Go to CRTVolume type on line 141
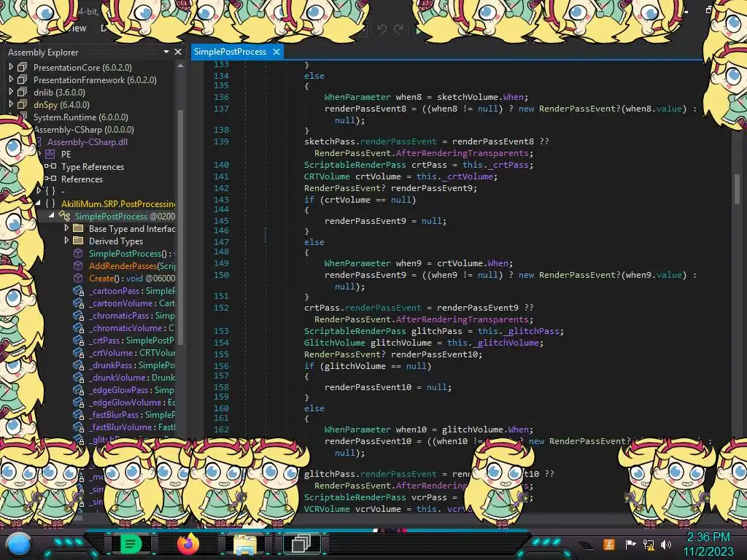Image resolution: width=747 pixels, height=560 pixels. [327, 176]
